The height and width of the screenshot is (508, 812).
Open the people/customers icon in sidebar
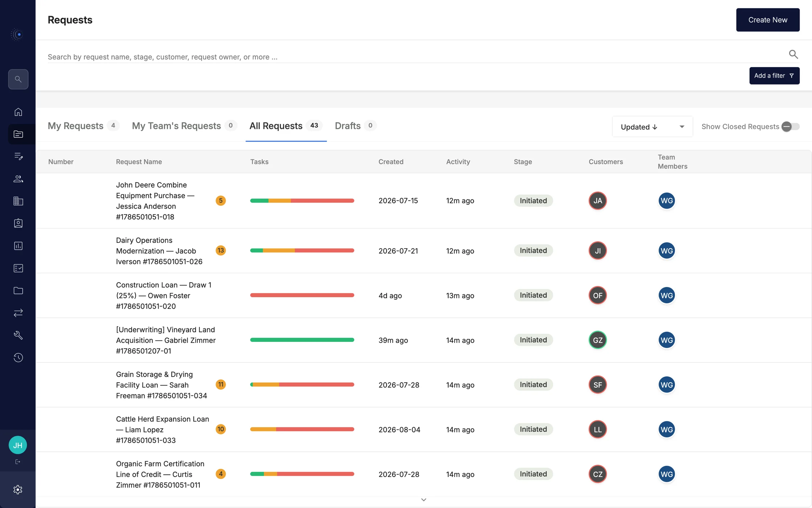18,179
